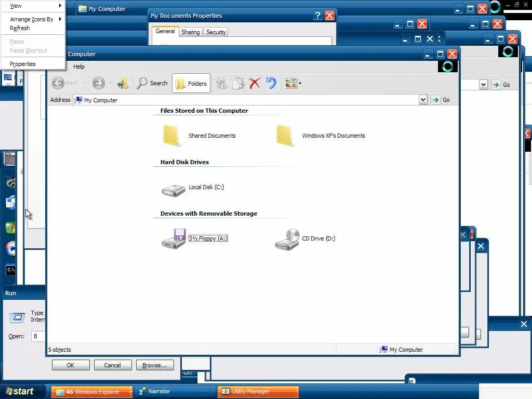Viewport: 532px width, 399px height.
Task: Click the command prompt icon in left strip
Action: [10, 270]
